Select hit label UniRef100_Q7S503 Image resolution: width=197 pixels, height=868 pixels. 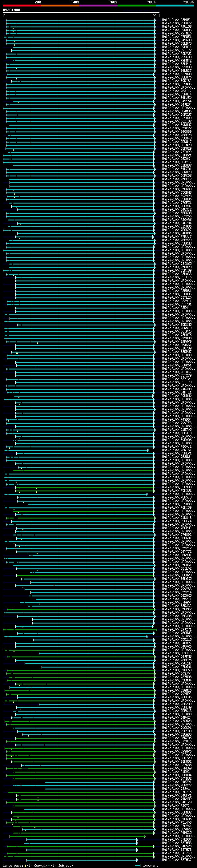point(177,721)
